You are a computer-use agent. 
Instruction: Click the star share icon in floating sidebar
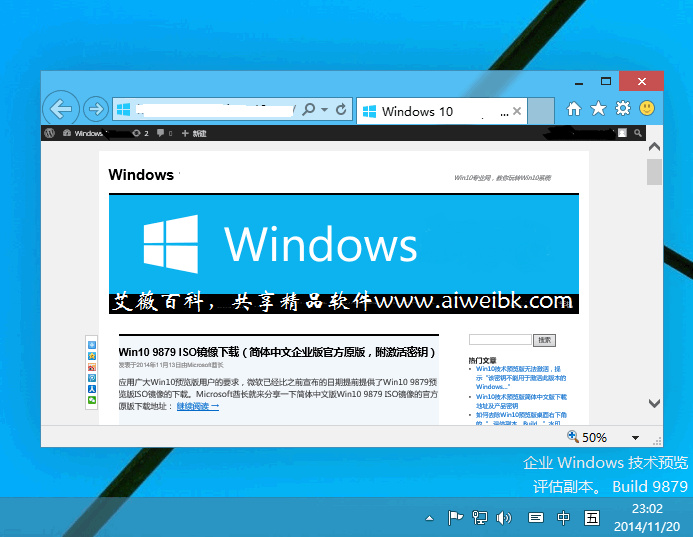point(92,356)
